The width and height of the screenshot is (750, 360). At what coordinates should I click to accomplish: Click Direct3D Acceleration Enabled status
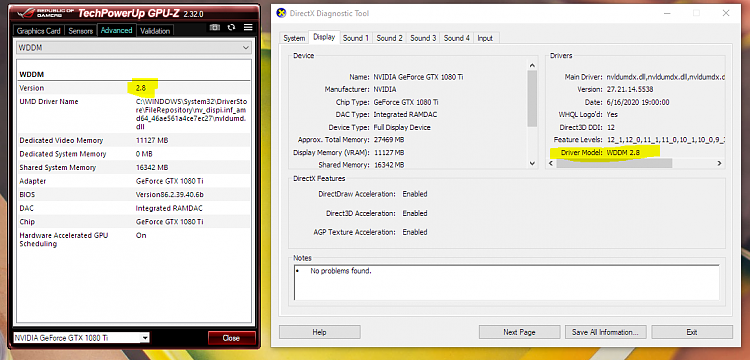pos(415,213)
